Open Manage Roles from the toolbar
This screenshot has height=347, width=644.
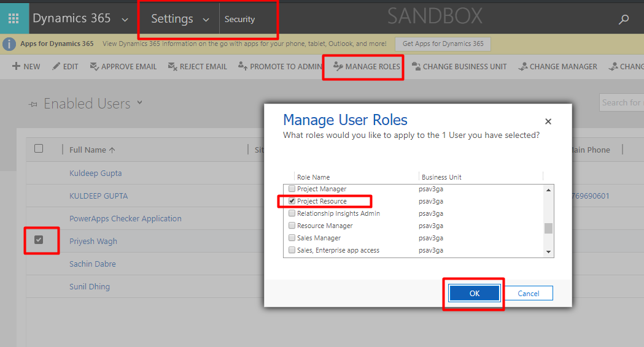pyautogui.click(x=366, y=66)
